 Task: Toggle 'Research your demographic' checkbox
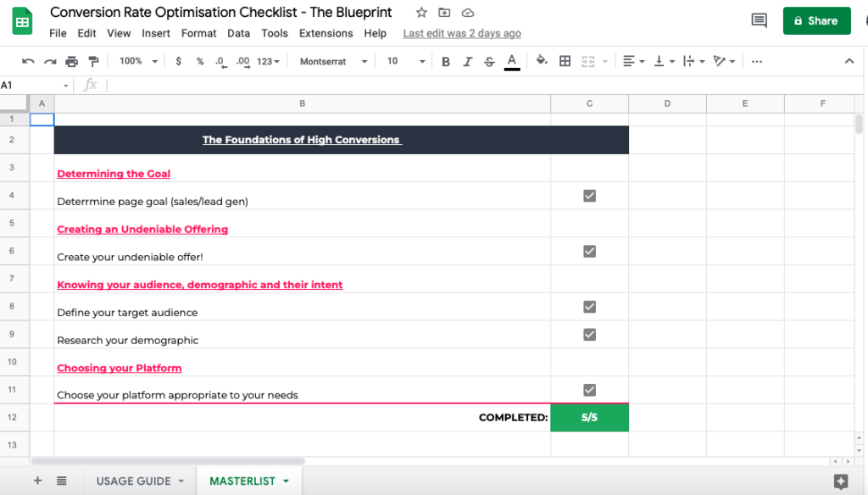click(x=590, y=335)
